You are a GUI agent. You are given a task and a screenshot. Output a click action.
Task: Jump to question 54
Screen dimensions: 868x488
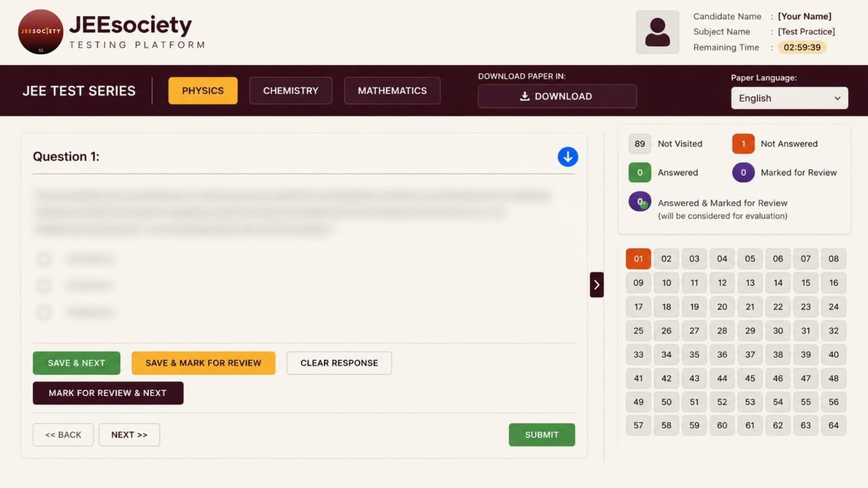tap(778, 402)
